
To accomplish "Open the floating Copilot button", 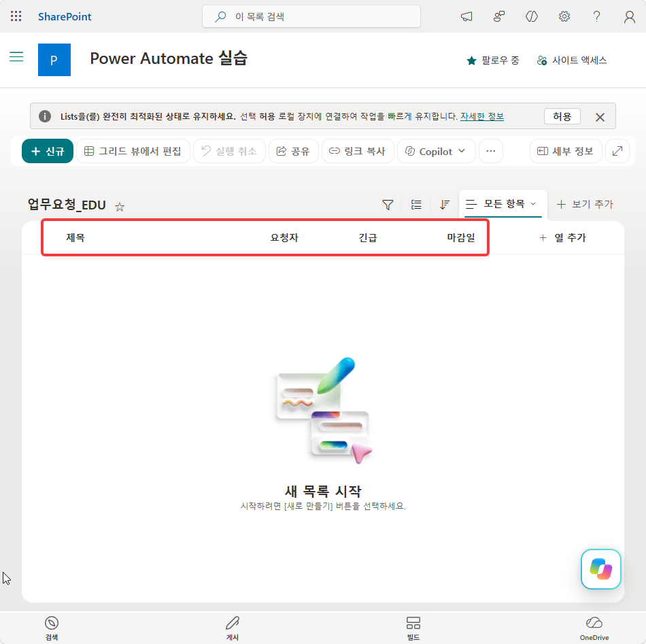I will point(600,569).
